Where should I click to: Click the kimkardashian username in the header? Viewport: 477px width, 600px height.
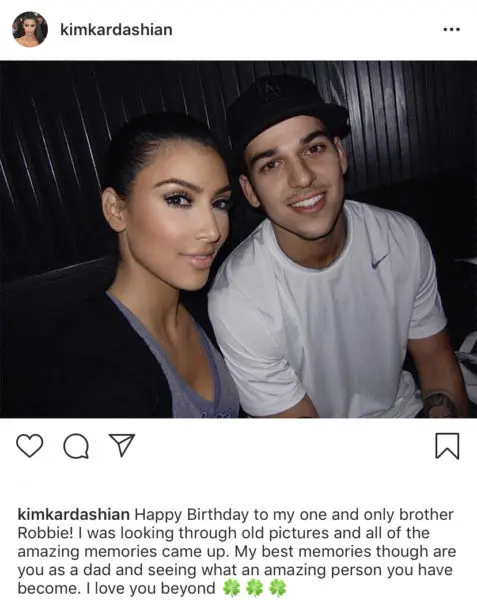(116, 30)
